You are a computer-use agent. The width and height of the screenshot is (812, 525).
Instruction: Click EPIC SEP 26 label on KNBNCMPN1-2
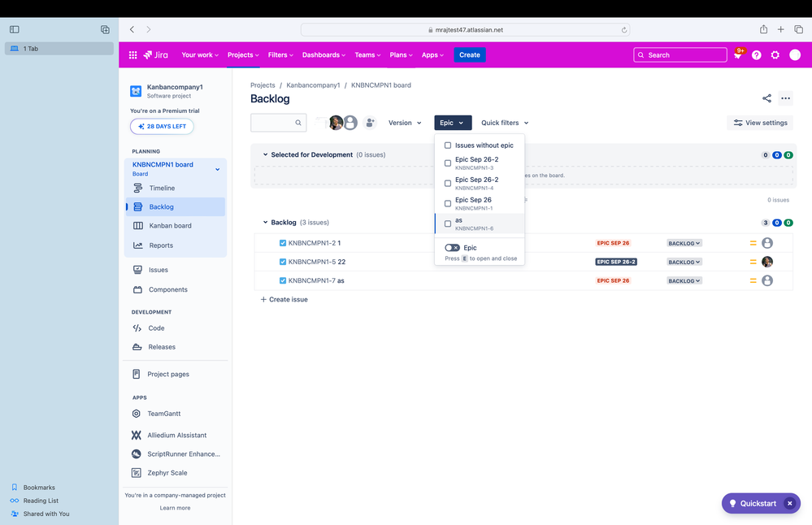[613, 243]
